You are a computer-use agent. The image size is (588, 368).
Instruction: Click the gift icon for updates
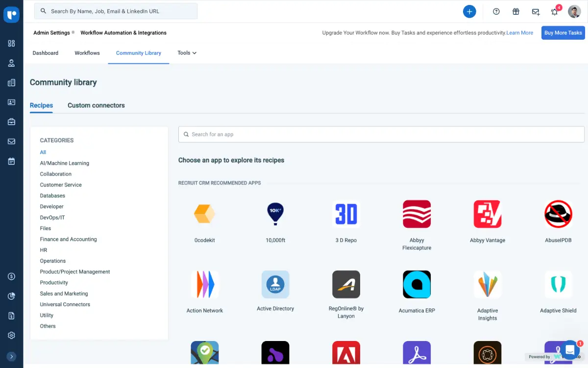click(x=515, y=11)
